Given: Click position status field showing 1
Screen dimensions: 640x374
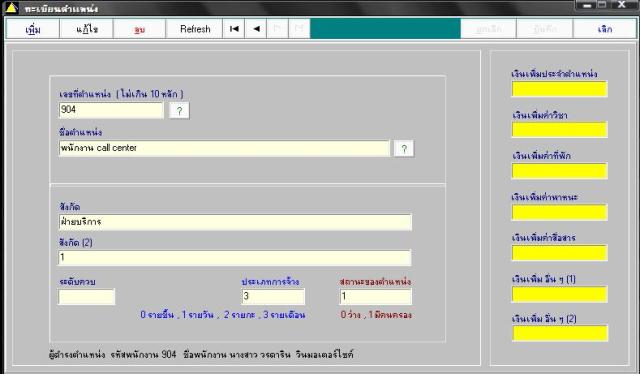Looking at the screenshot, I should click(376, 297).
